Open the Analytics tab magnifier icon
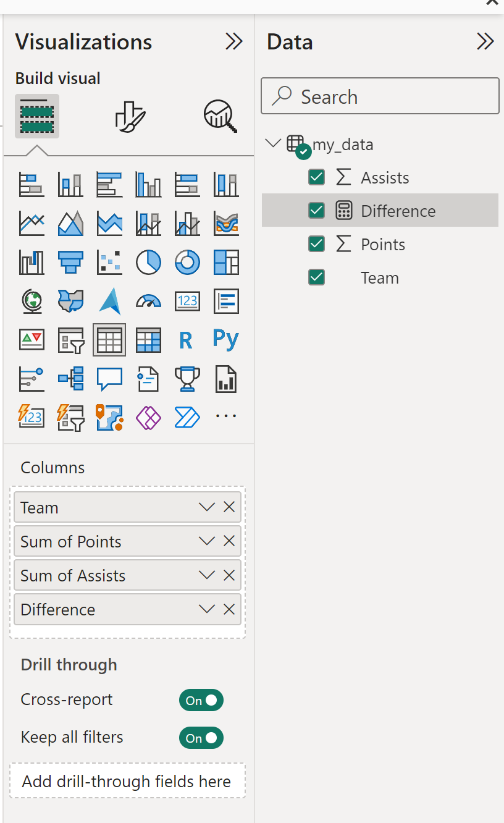 click(220, 116)
